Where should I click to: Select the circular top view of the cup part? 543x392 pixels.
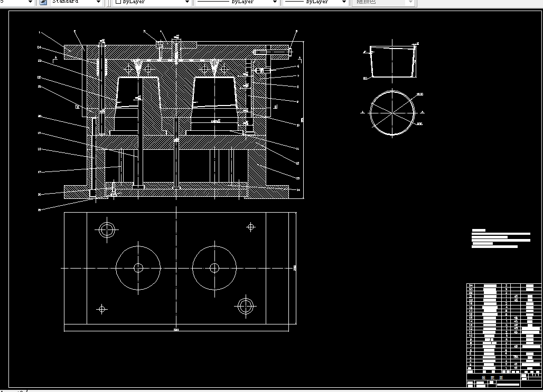point(392,112)
